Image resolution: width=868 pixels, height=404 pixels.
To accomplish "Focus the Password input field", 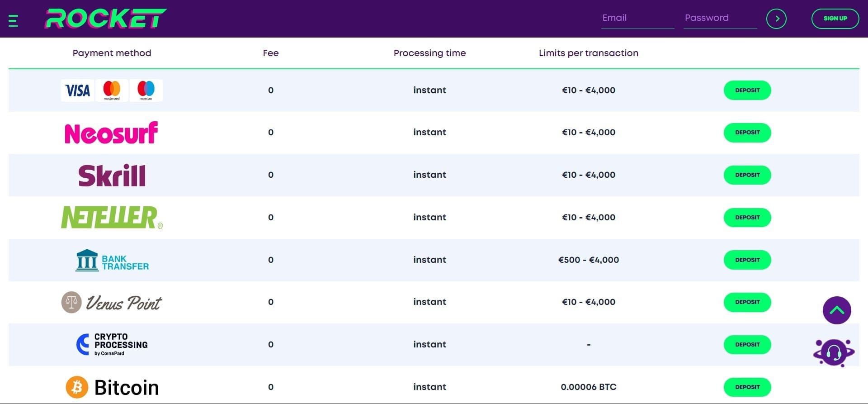I will tap(720, 18).
